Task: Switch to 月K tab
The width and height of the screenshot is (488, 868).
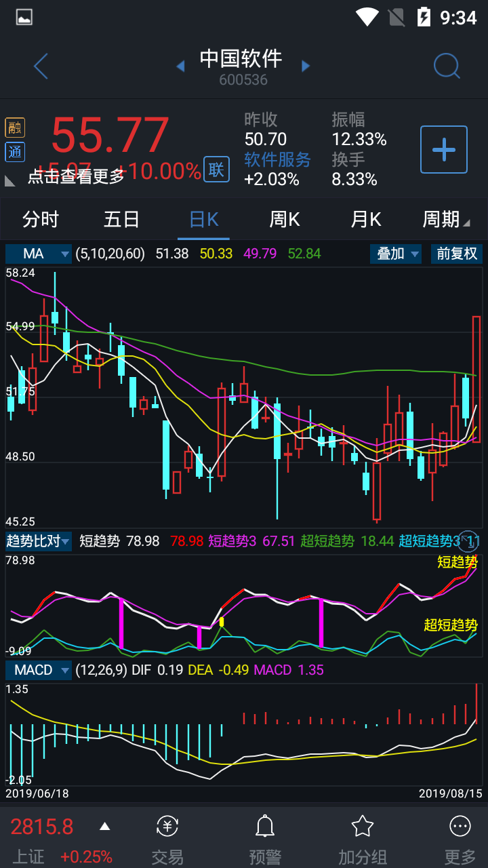Action: [366, 220]
